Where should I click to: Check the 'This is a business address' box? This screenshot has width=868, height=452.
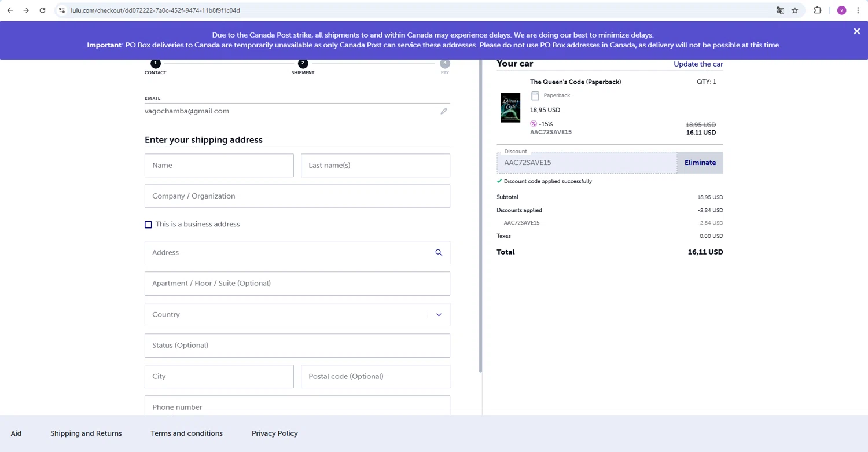pyautogui.click(x=149, y=225)
